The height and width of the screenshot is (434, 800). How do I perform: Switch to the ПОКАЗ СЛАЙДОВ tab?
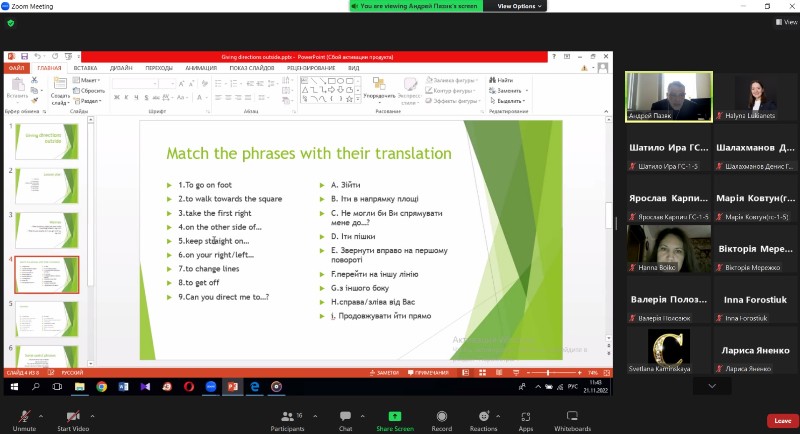pos(252,68)
